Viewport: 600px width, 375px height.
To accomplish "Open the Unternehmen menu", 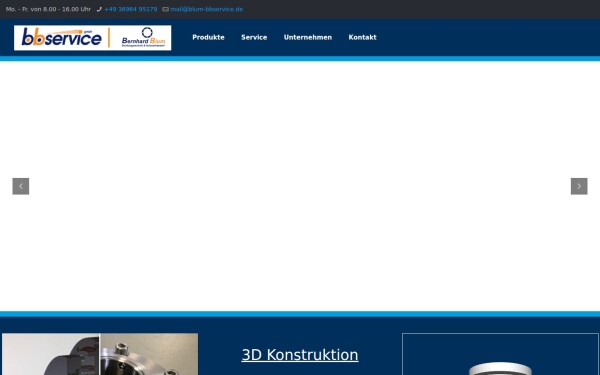I will (308, 38).
